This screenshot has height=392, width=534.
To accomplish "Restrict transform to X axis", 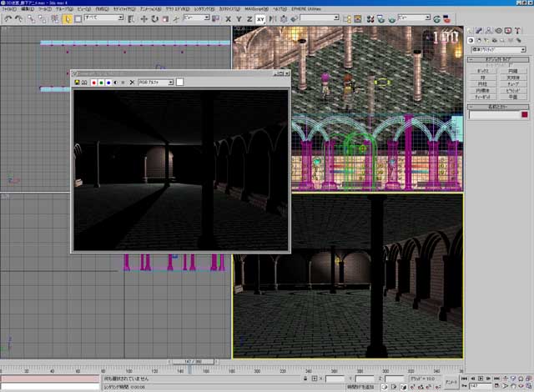I will [228, 19].
